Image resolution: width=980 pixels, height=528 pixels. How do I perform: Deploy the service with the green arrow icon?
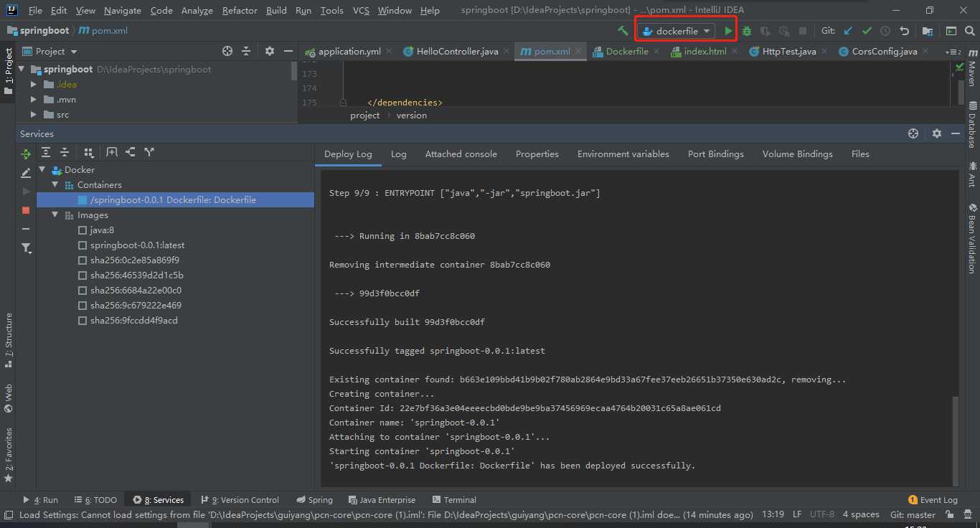pos(26,154)
